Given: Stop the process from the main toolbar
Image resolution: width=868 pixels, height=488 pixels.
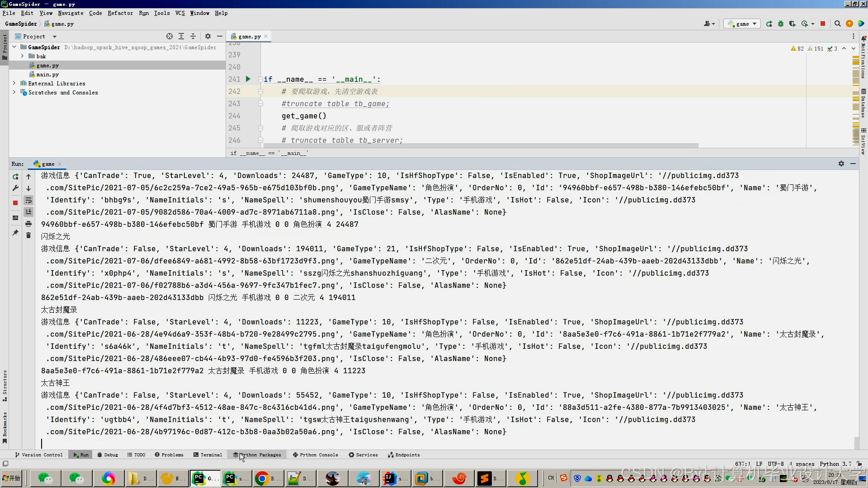Looking at the screenshot, I should tap(823, 24).
